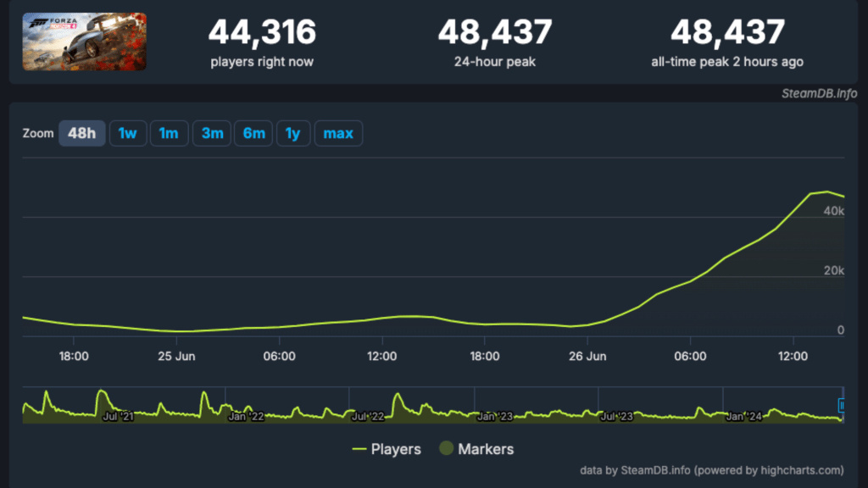
Task: Show max time range
Action: click(x=338, y=133)
